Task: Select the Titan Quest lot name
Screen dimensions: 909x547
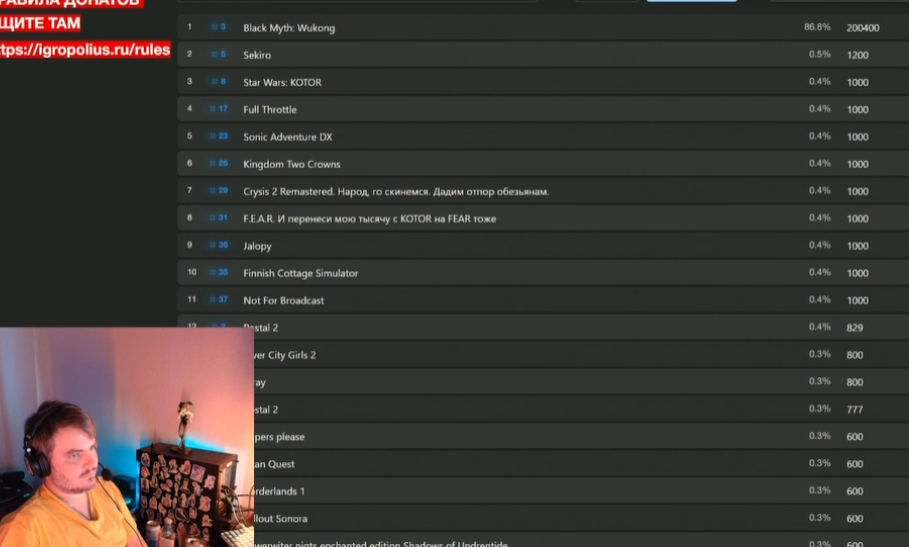Action: (x=274, y=464)
